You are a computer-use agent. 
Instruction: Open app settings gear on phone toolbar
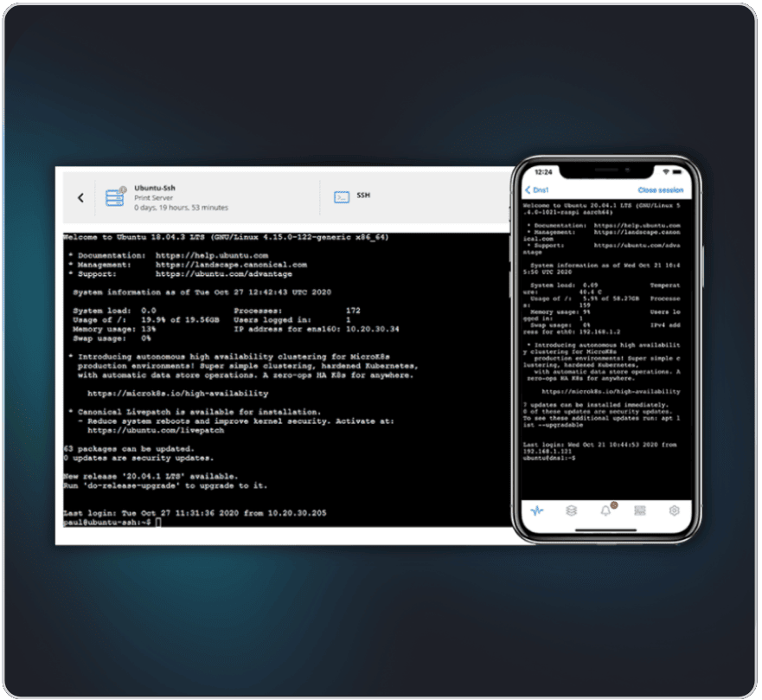(x=676, y=511)
